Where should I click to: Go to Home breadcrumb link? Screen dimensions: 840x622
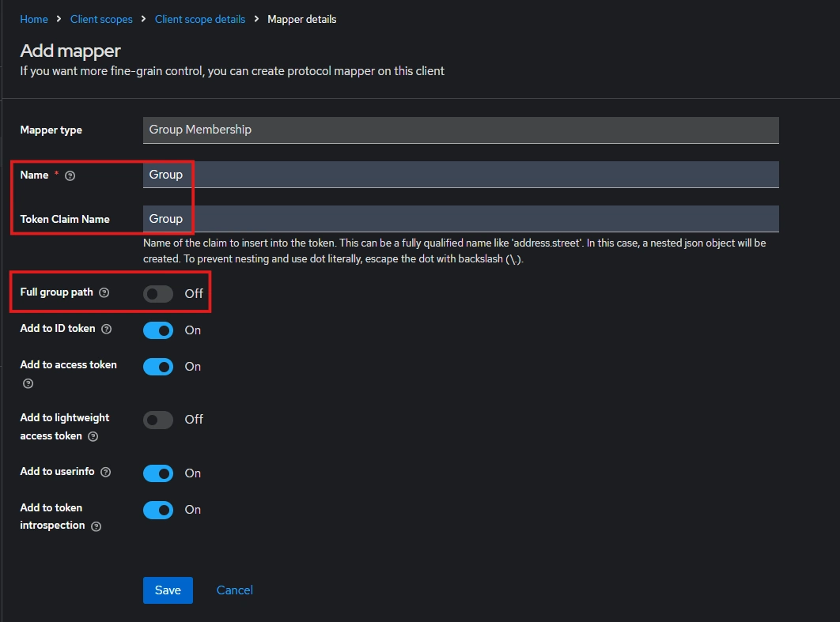tap(34, 19)
